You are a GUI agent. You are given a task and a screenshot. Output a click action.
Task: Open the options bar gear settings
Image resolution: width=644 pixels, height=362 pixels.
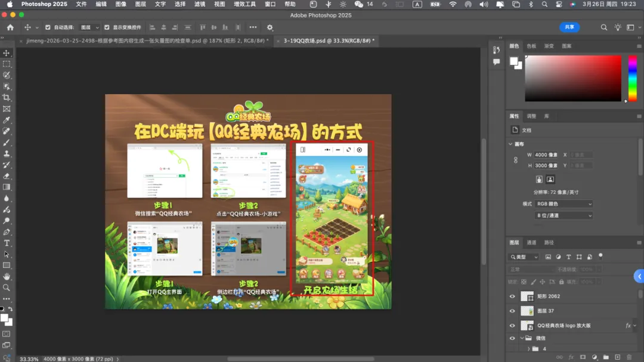tap(270, 27)
